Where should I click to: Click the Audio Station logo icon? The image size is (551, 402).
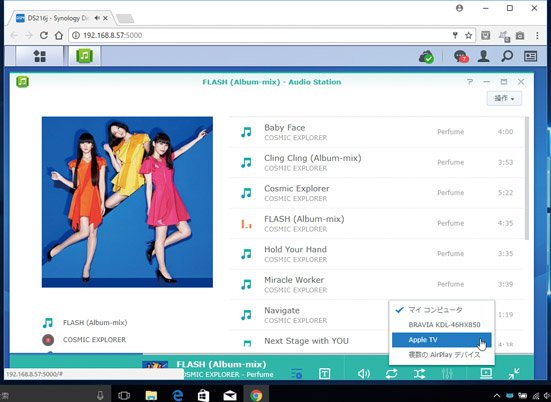pos(22,82)
